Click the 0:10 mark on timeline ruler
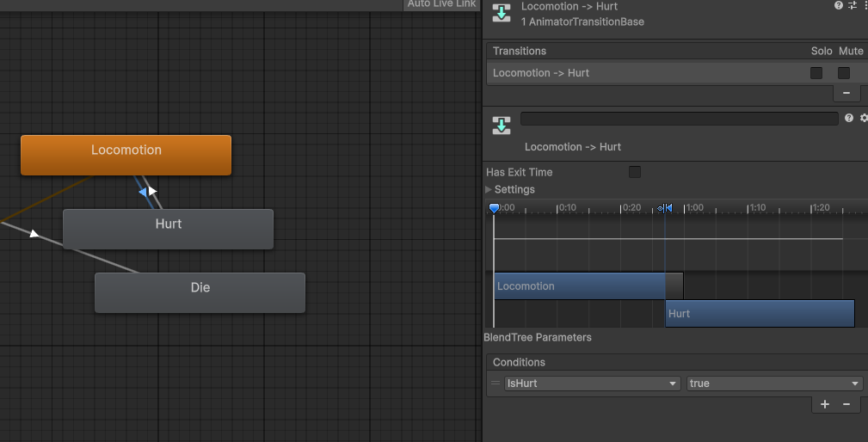This screenshot has width=868, height=442. coord(567,208)
